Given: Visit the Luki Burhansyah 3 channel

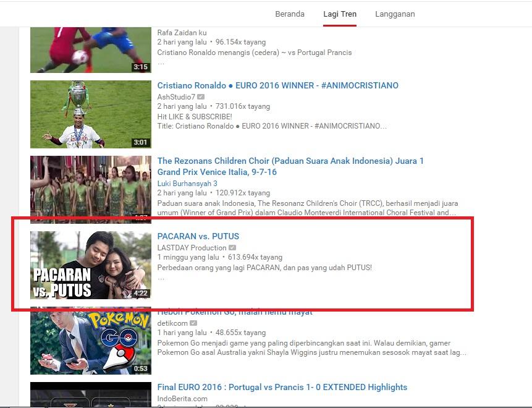Looking at the screenshot, I should (x=187, y=184).
